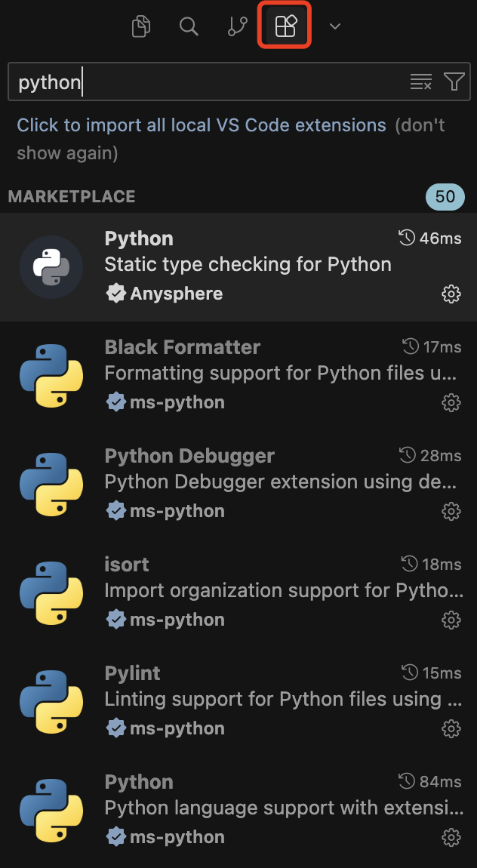Image resolution: width=477 pixels, height=868 pixels.
Task: Select Linting support for Python files description
Action: (x=284, y=699)
